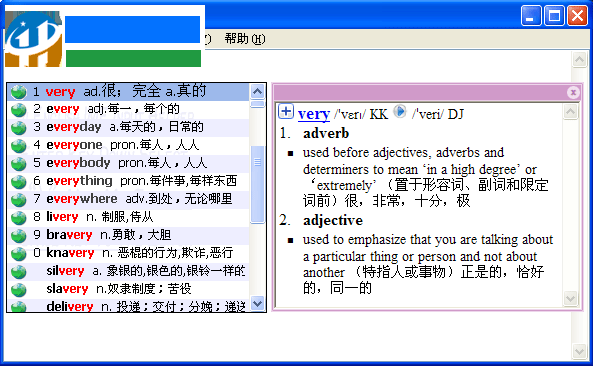This screenshot has height=366, width=593.
Task: Click the globe icon beside 'knavery'
Action: point(18,254)
